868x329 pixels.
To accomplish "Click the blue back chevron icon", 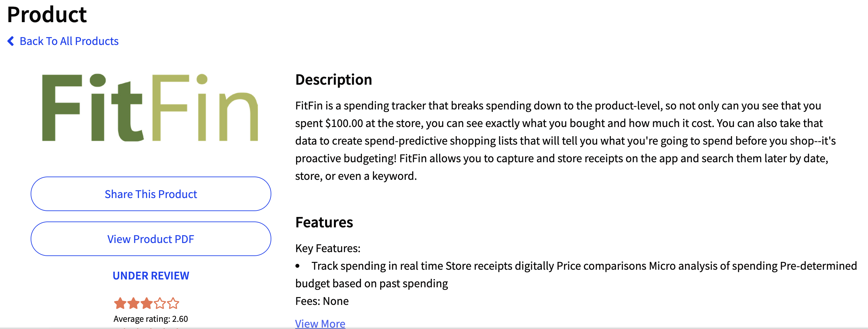I will (x=11, y=41).
